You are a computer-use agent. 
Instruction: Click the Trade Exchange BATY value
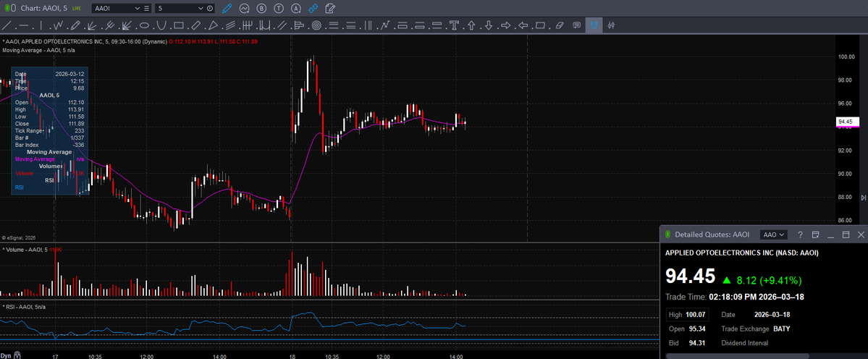point(782,329)
